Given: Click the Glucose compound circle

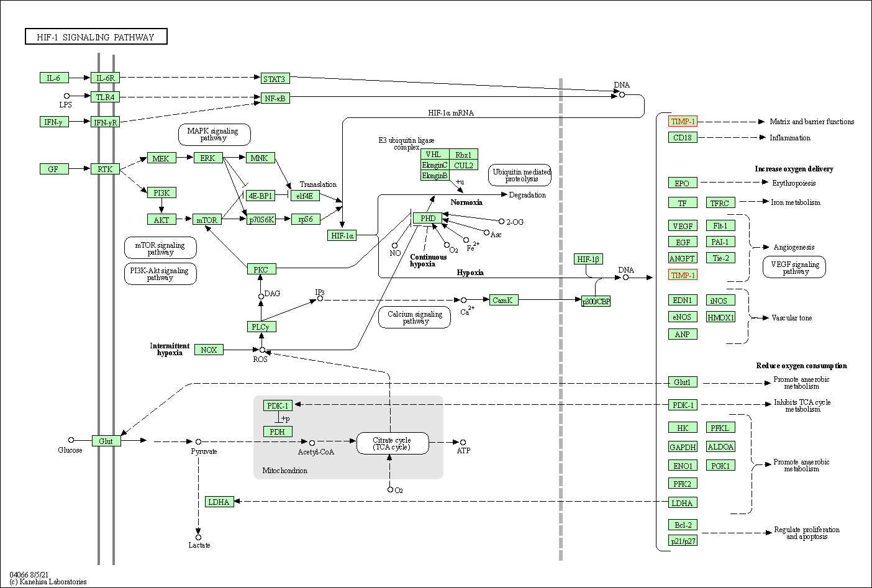Looking at the screenshot, I should [71, 440].
